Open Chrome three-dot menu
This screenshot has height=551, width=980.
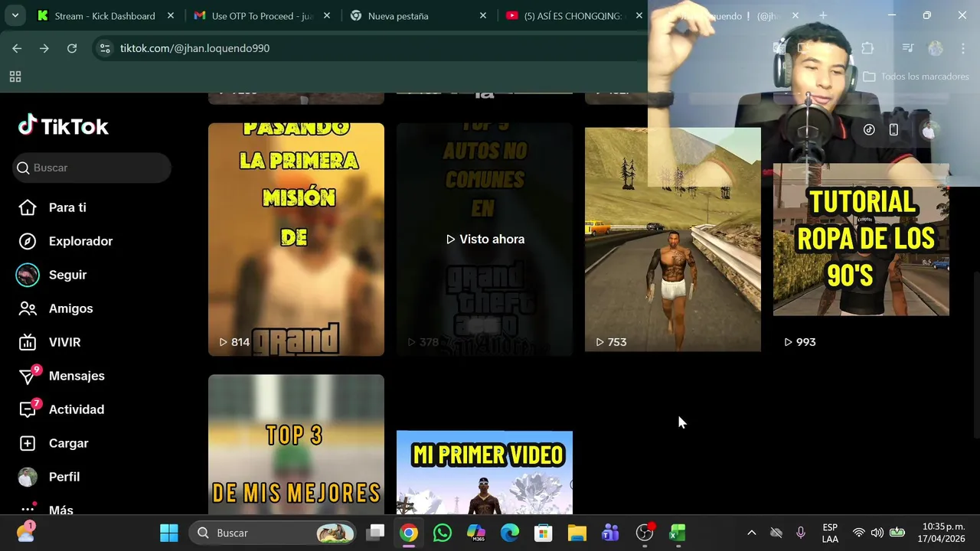pos(963,48)
